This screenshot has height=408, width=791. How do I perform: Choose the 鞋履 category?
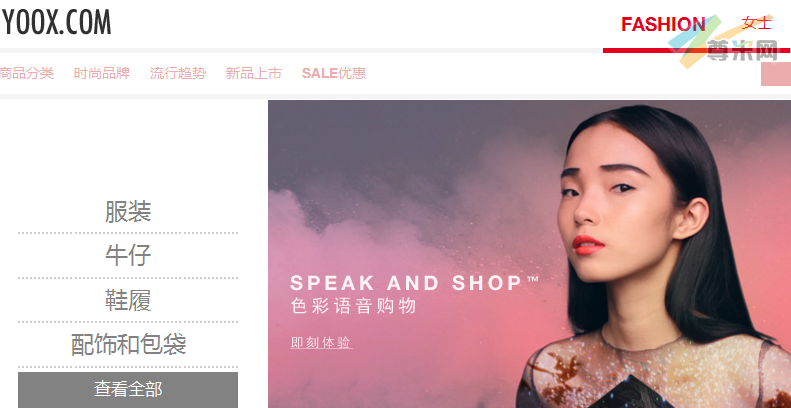click(x=128, y=300)
